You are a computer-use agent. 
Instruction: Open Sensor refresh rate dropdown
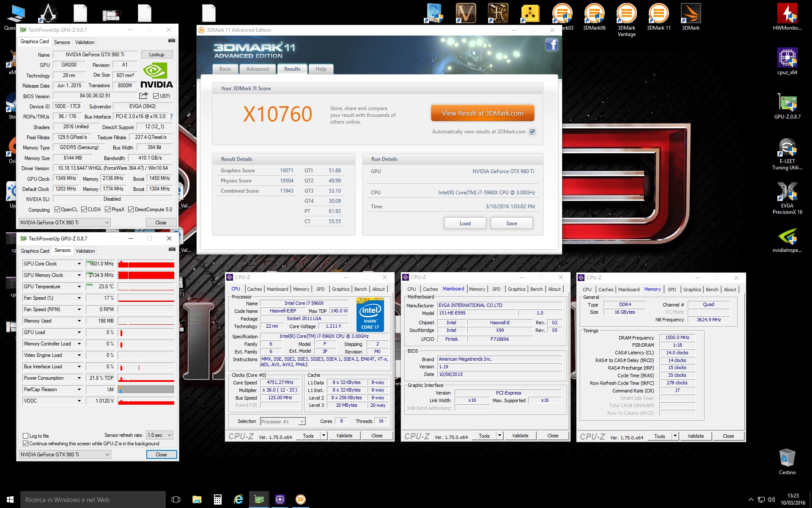click(159, 435)
